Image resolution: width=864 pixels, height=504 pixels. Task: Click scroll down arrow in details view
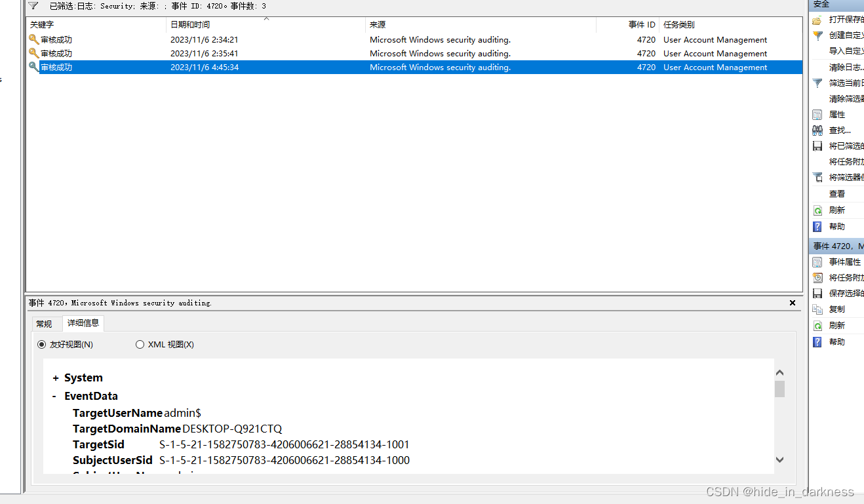[x=779, y=459]
